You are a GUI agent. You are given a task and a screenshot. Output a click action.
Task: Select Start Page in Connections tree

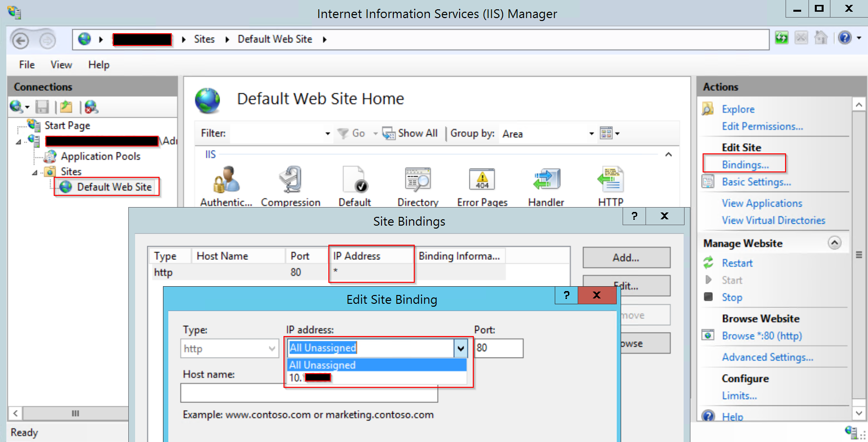point(67,126)
